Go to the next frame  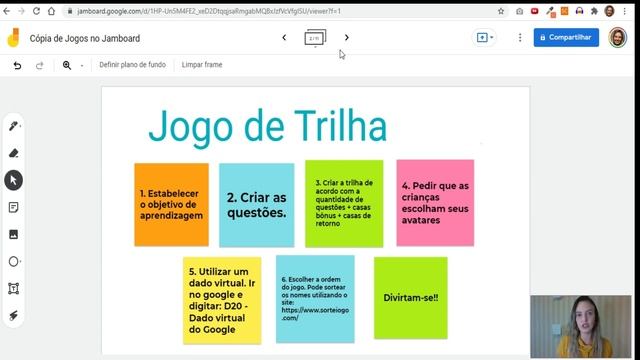point(347,38)
